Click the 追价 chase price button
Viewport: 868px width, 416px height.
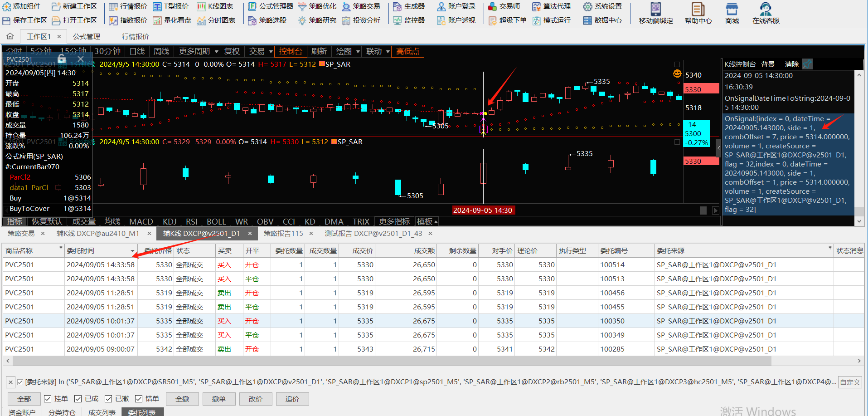point(292,399)
